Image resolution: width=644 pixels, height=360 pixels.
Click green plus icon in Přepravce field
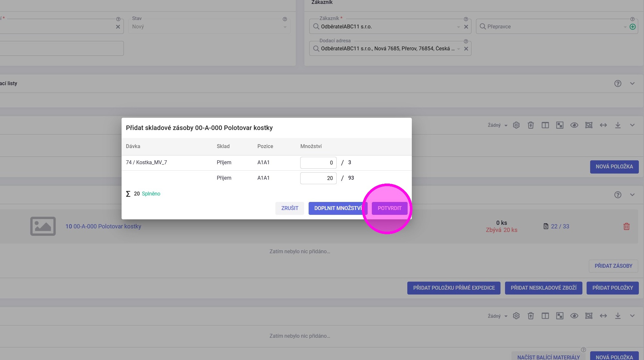[632, 27]
